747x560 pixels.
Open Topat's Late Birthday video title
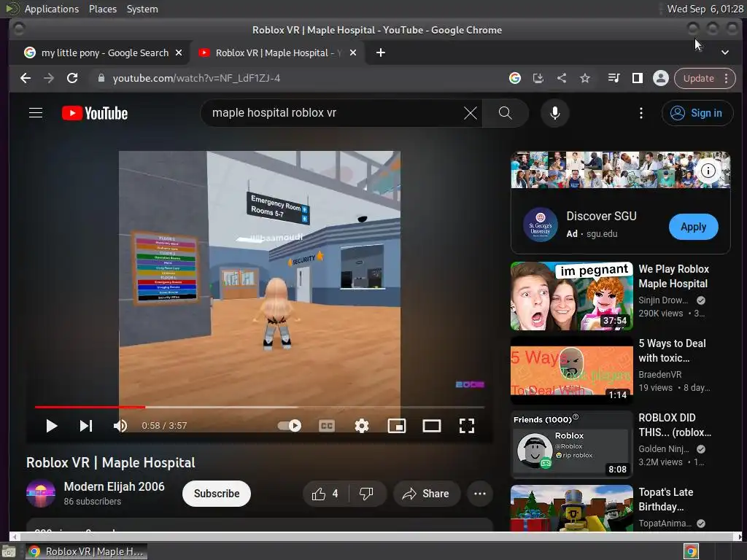(665, 499)
